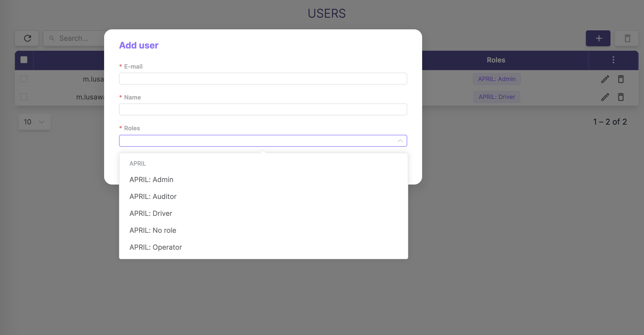Click the E-mail input field
The width and height of the screenshot is (644, 335).
(263, 79)
